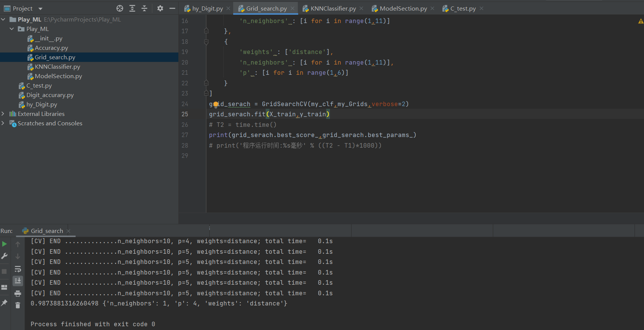Clear console output with trash icon

coord(18,305)
